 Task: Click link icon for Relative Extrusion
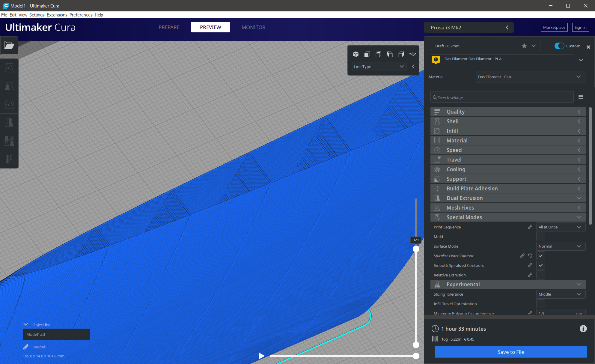[x=530, y=275]
